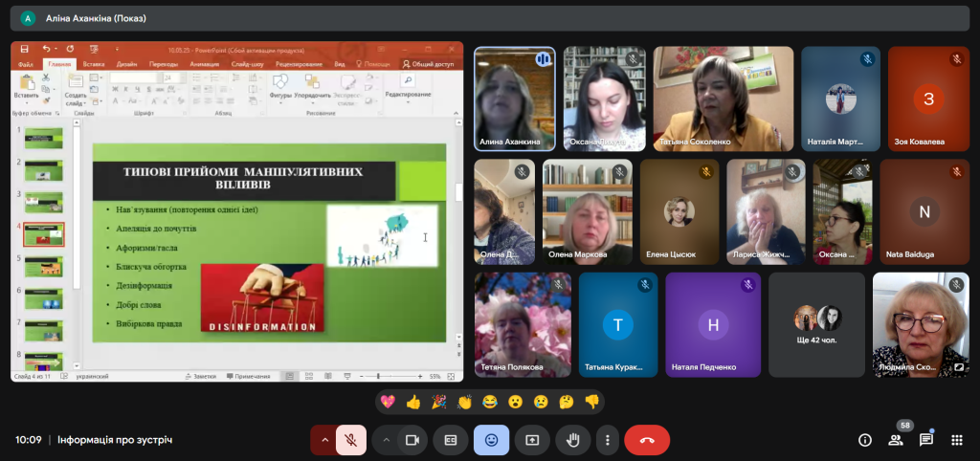Open the activities grid icon
The height and width of the screenshot is (461, 980).
point(957,440)
